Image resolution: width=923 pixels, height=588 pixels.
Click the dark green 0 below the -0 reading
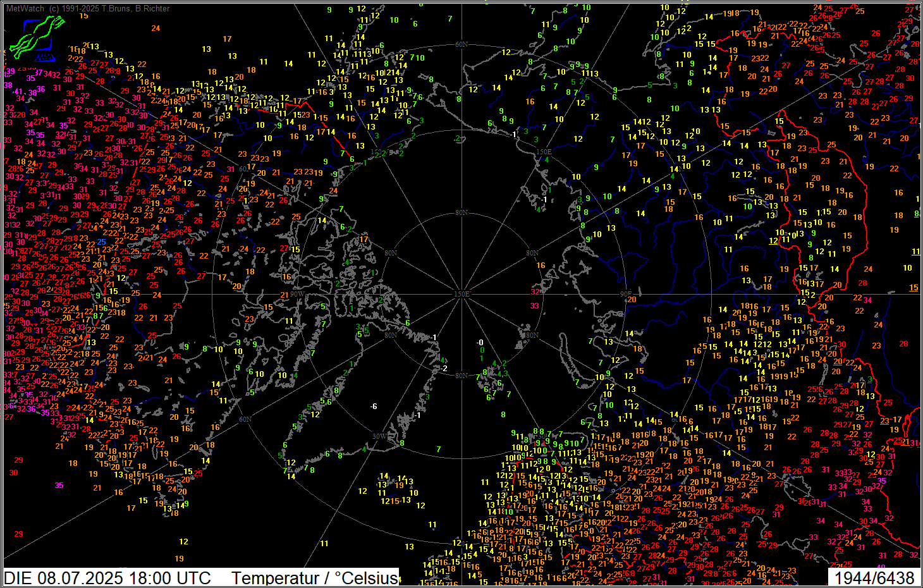tap(482, 350)
